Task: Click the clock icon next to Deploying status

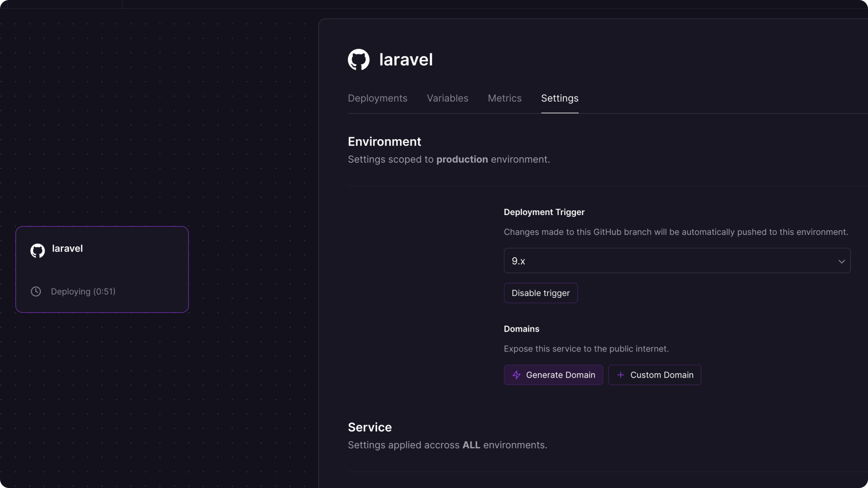Action: click(36, 291)
